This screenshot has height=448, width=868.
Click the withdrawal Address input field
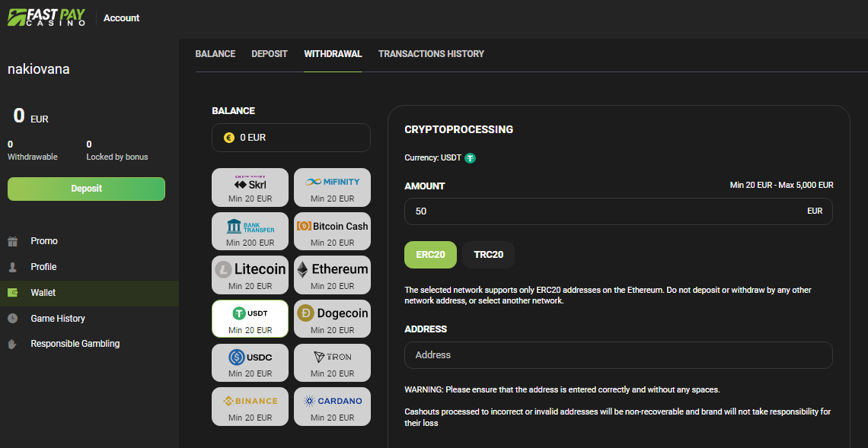617,355
